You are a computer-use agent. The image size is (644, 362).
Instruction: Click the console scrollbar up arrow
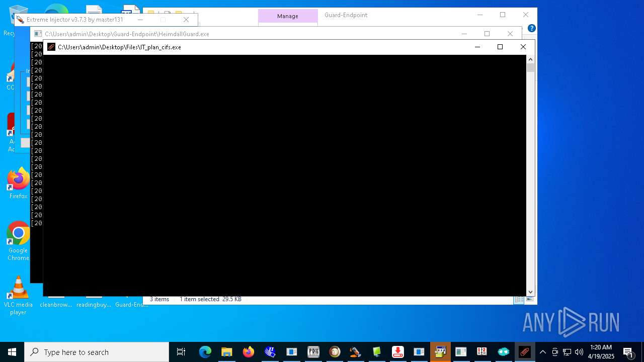pyautogui.click(x=530, y=59)
